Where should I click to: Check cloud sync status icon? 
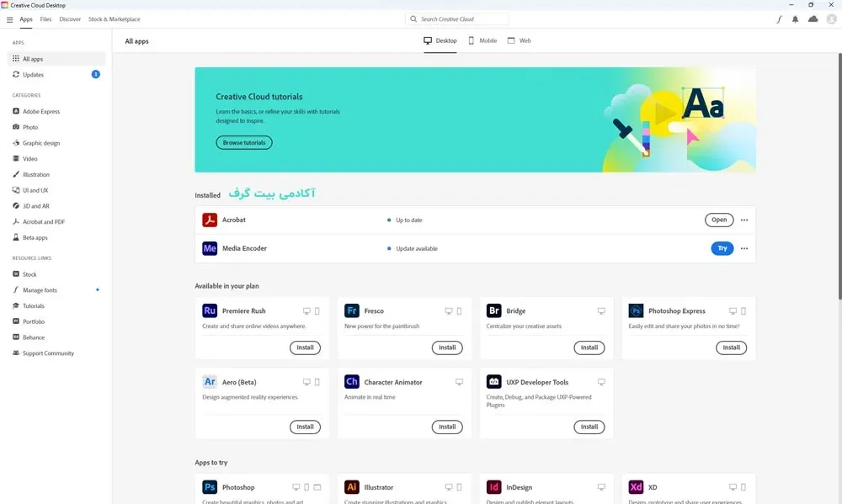[x=813, y=19]
